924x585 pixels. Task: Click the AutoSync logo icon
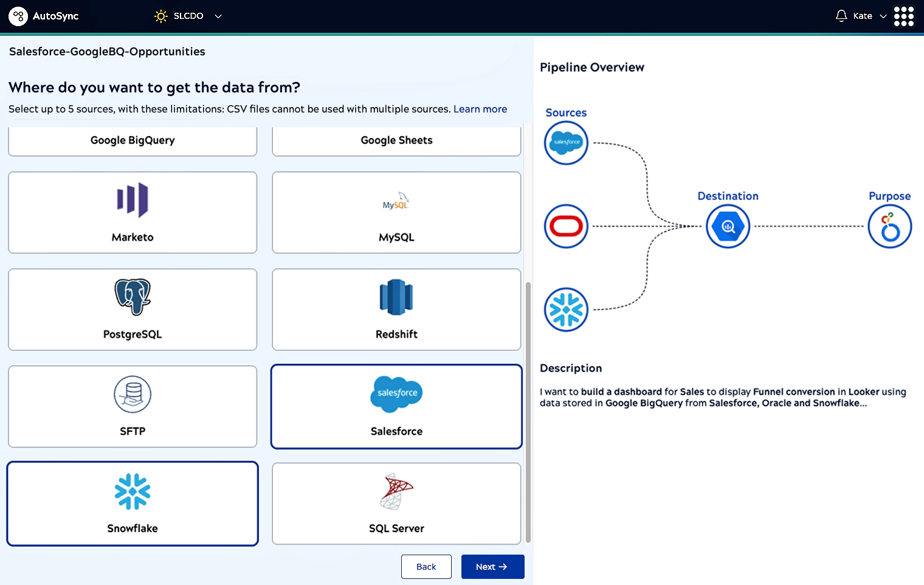18,16
